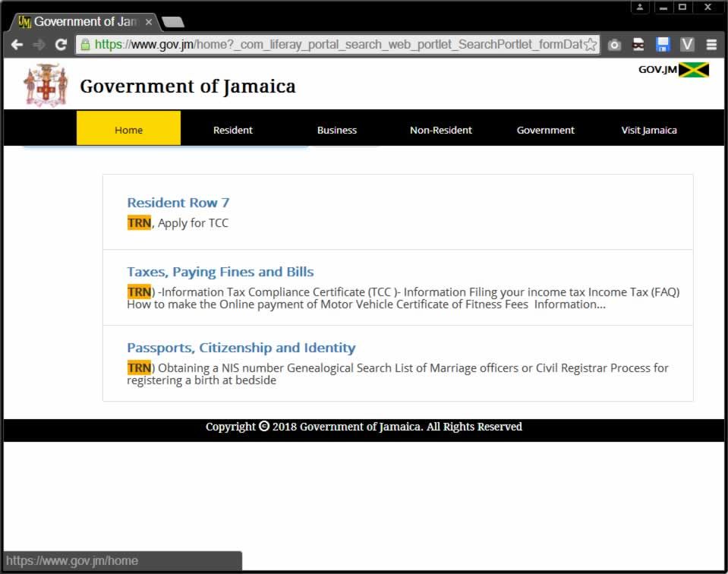Screen dimensions: 728x574
Task: Go back with the browser back arrow
Action: coord(17,45)
